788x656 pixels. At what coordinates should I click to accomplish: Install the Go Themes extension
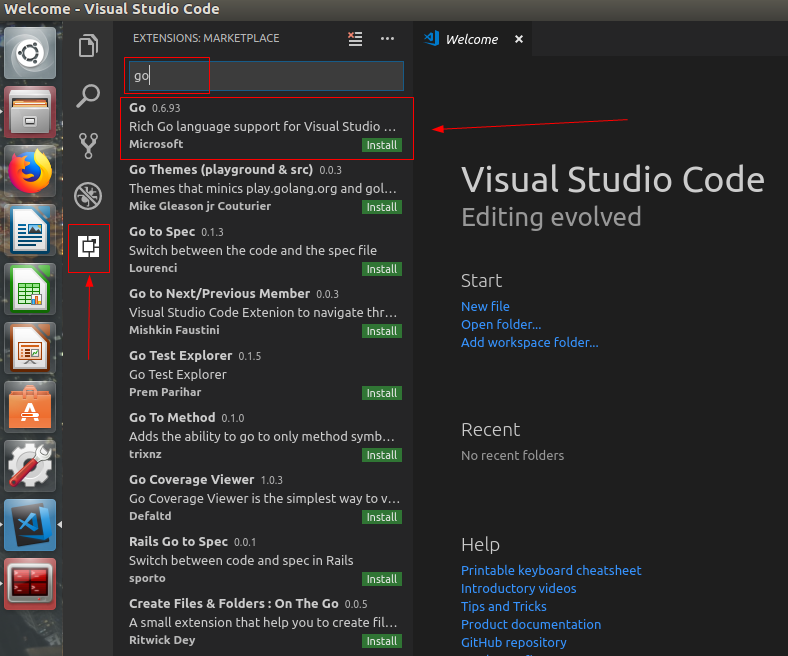(x=381, y=207)
